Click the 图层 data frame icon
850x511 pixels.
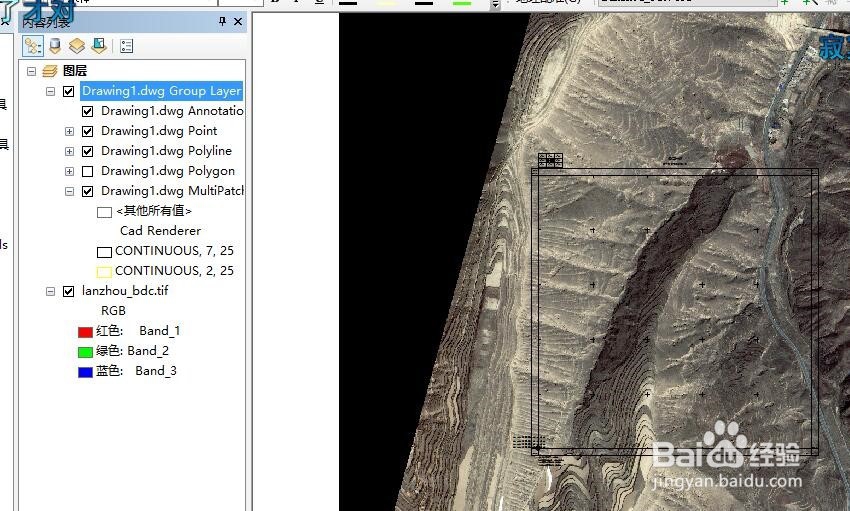(x=50, y=71)
